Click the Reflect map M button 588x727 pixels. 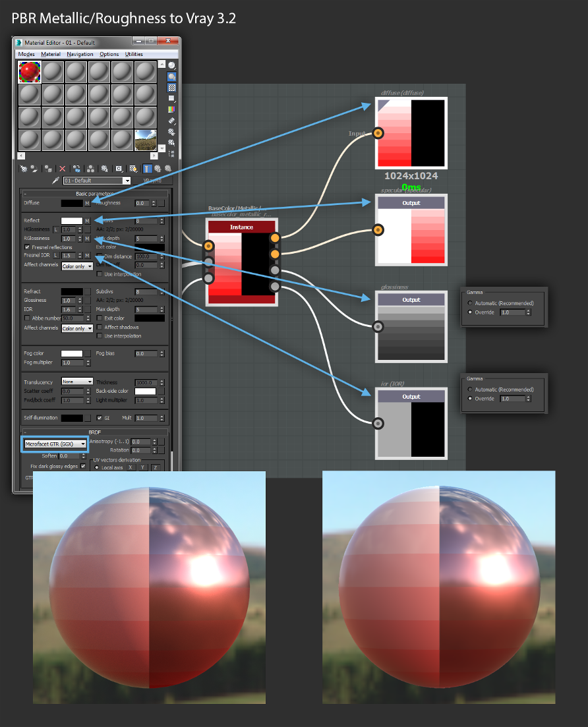87,221
